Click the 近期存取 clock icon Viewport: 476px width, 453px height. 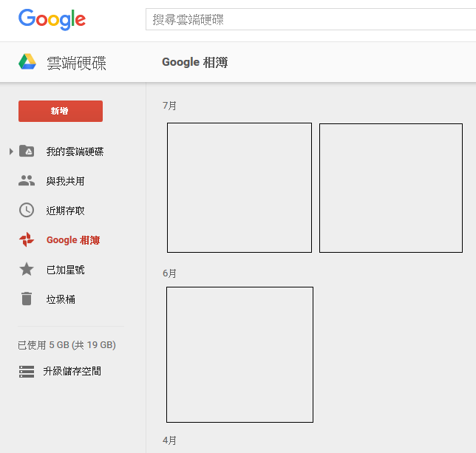[x=27, y=210]
